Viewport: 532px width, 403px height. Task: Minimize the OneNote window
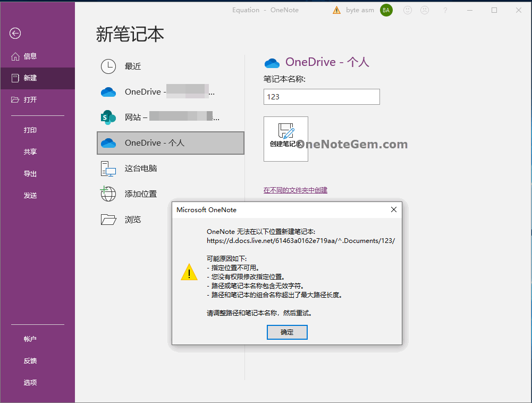tap(470, 10)
